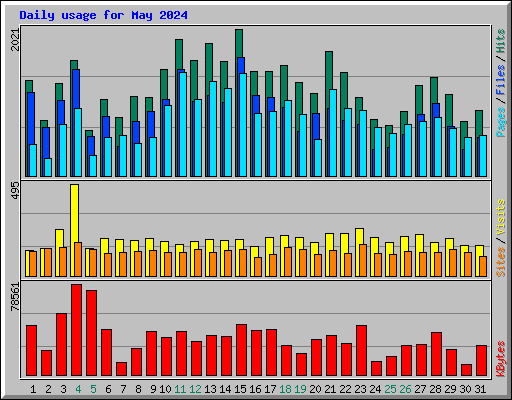This screenshot has height=400, width=512.
Task: Click the tallest green hits bar for day 15
Action: (x=239, y=43)
